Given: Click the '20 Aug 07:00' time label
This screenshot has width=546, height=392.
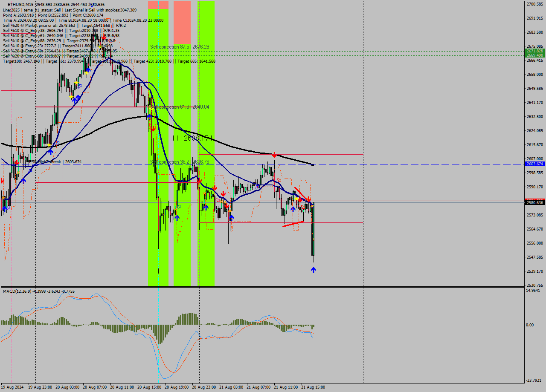Looking at the screenshot, I should tap(95, 387).
